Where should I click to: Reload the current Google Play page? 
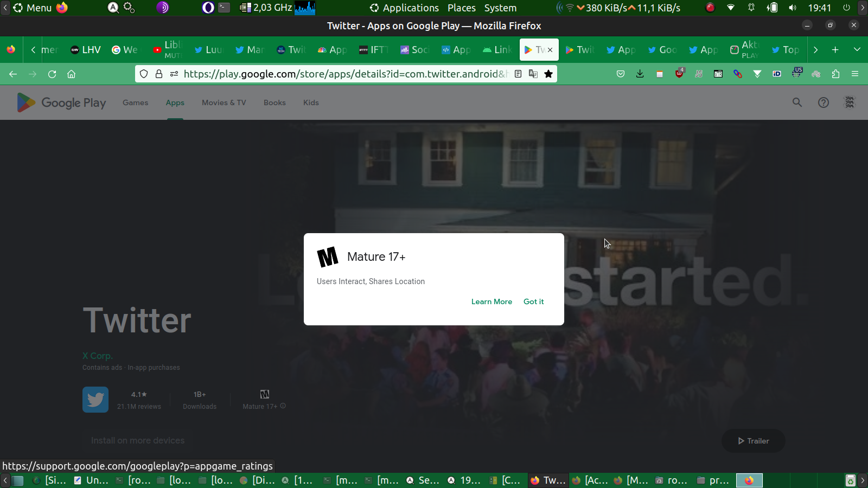52,74
